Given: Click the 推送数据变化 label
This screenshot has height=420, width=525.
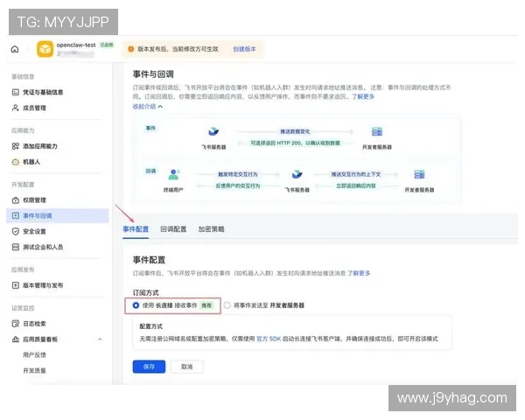Looking at the screenshot, I should [x=295, y=131].
